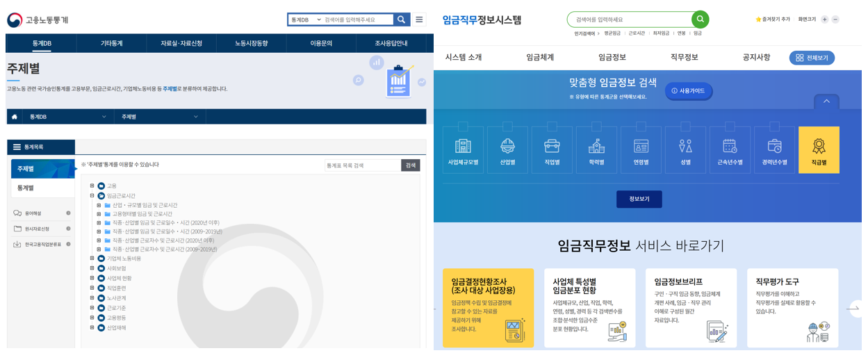Tick the checkbox above 직업별
This screenshot has width=868, height=353.
pyautogui.click(x=552, y=126)
